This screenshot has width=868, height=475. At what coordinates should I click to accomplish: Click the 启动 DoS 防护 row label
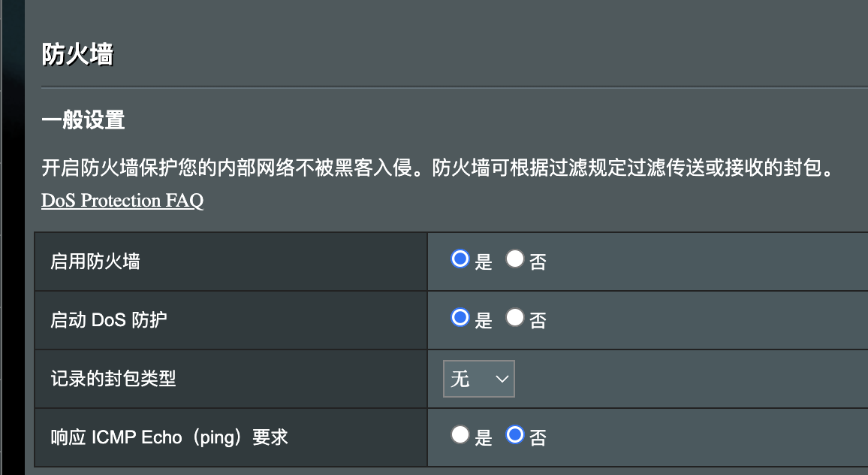[108, 320]
